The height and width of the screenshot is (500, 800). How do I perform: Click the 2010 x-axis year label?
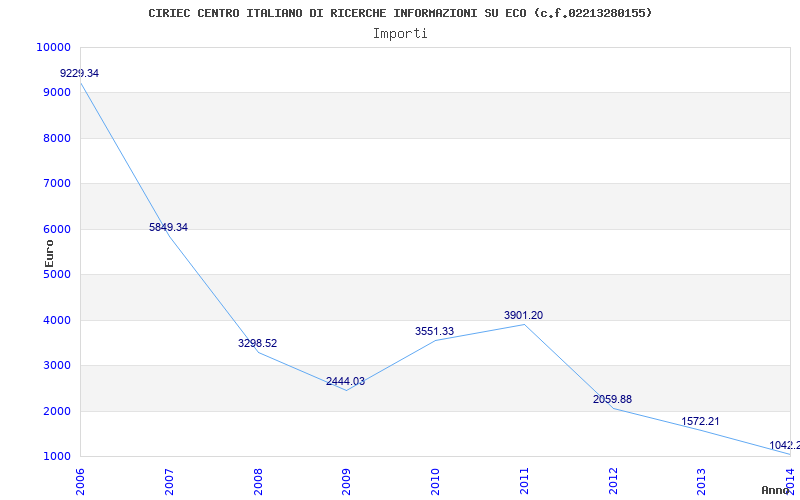435,482
